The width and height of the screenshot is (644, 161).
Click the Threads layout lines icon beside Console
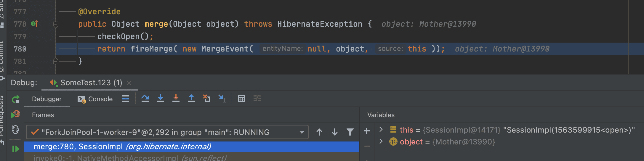tap(126, 99)
